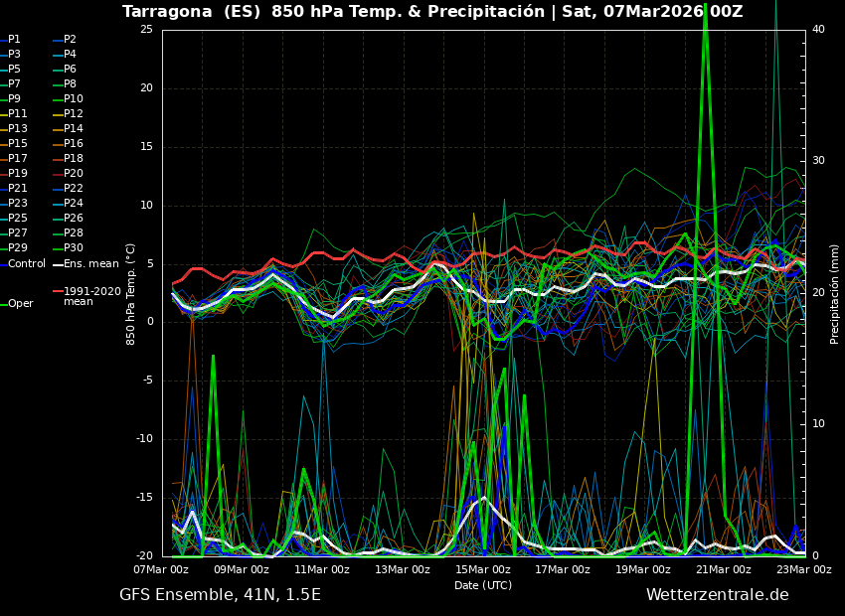Click the 15 temperature axis tick

[146, 147]
